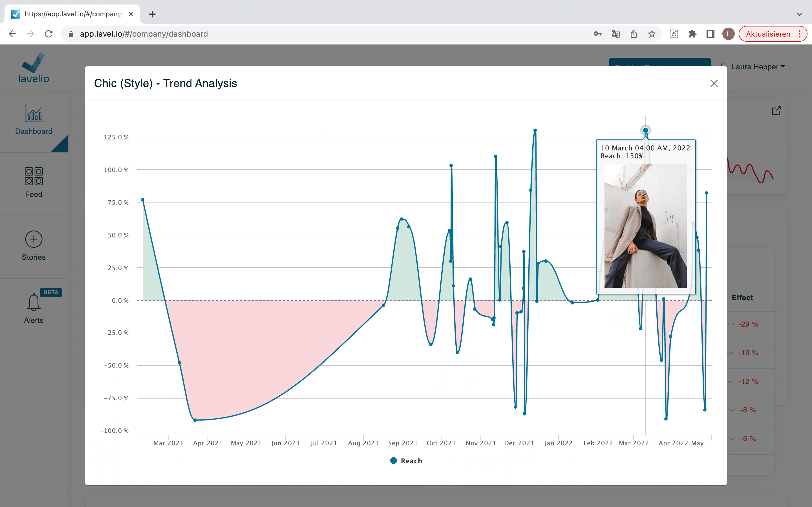The image size is (812, 507).
Task: Click the lavelio logo
Action: [x=34, y=68]
